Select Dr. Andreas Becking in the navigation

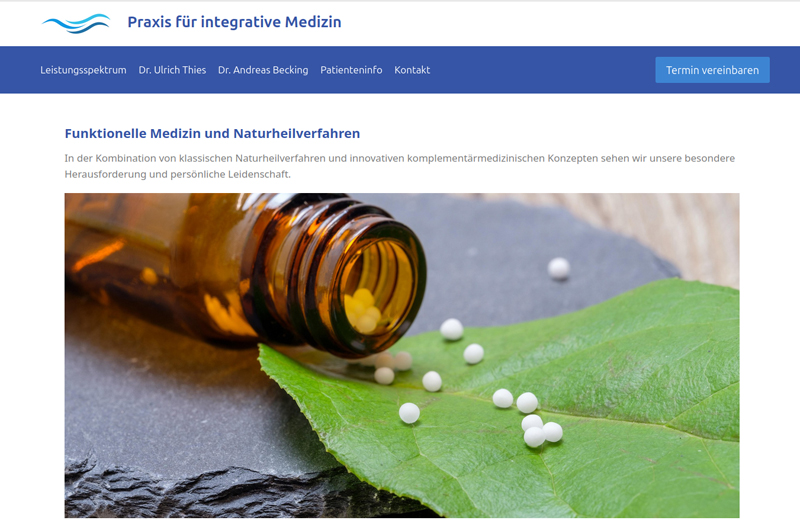(x=263, y=70)
